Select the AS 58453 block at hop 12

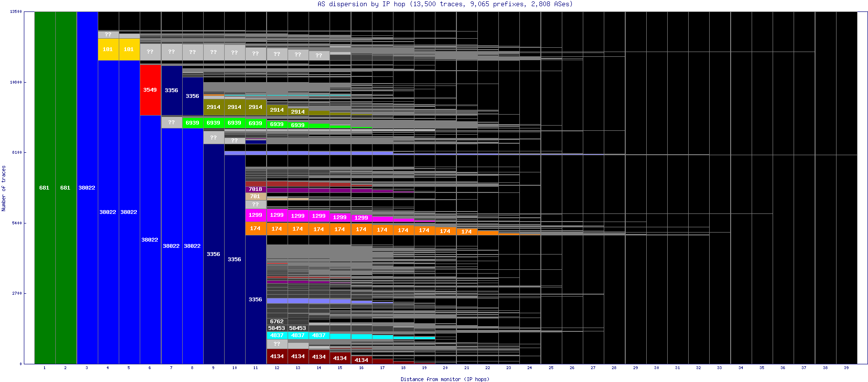(x=277, y=328)
